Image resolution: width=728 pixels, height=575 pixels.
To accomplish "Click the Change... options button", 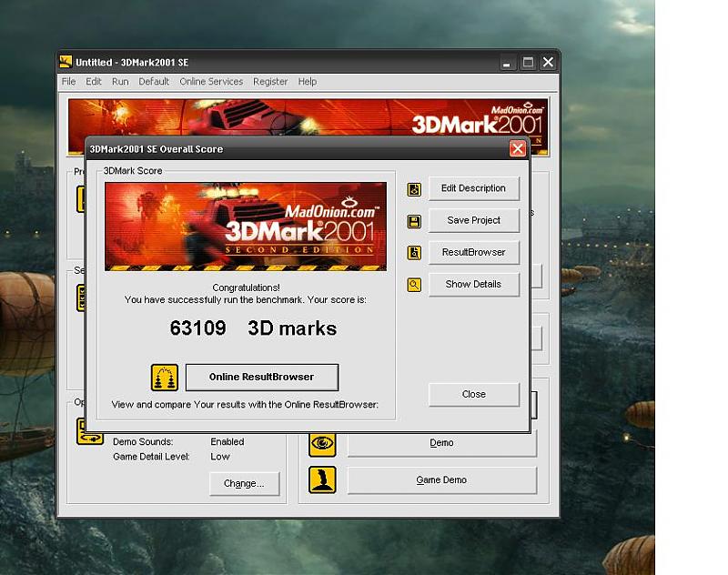I will [x=244, y=484].
